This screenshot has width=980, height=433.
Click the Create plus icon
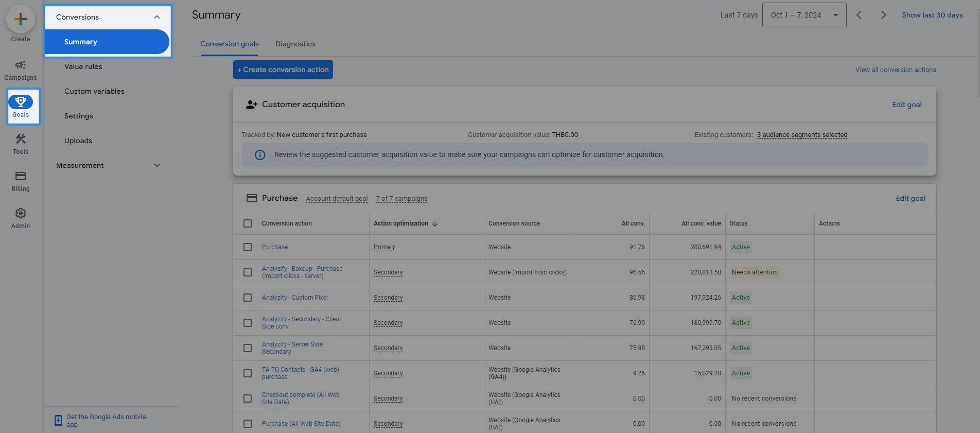[x=21, y=20]
